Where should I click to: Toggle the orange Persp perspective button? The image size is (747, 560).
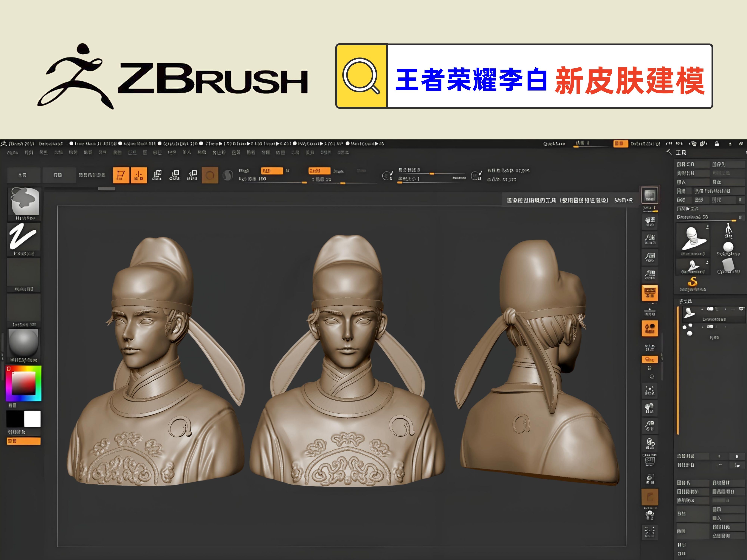point(650,293)
